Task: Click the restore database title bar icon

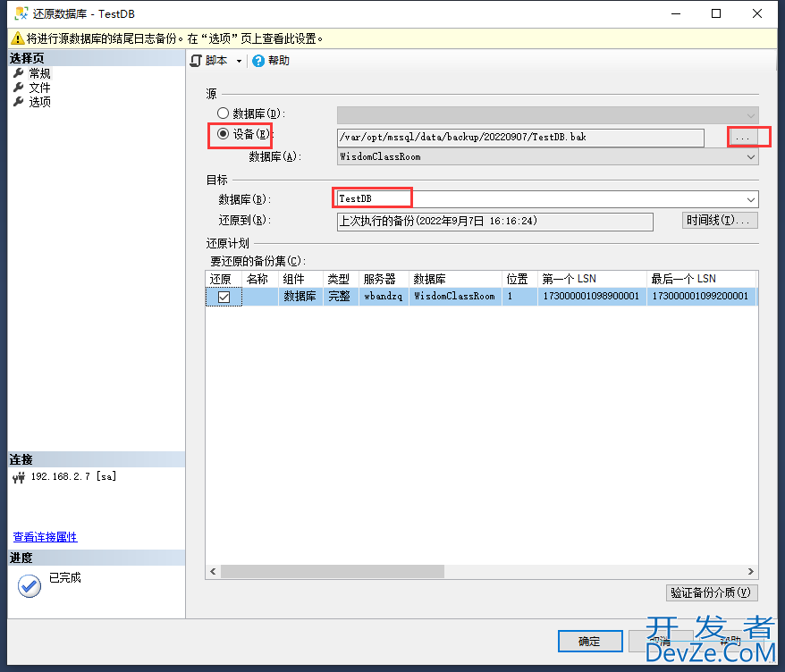Action: pos(21,13)
